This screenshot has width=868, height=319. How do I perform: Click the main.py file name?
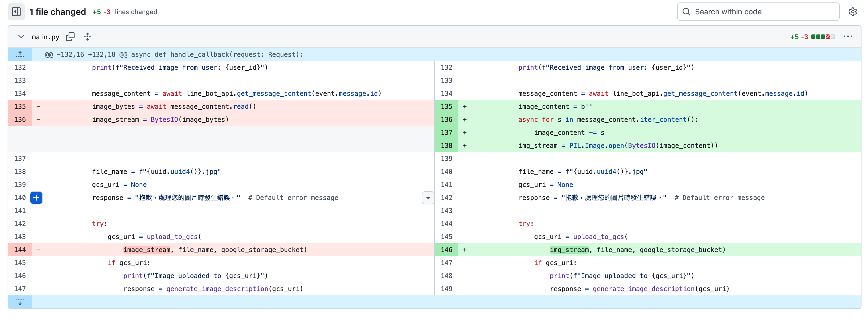click(x=46, y=37)
